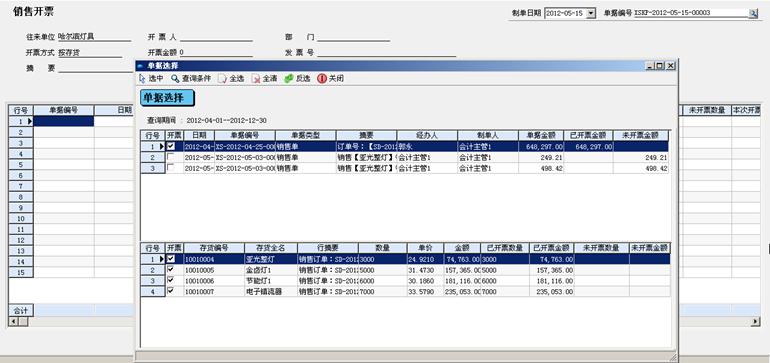This screenshot has width=770, height=363.
Task: Uncheck 开票 box for 金卤灯1 item
Action: 170,269
